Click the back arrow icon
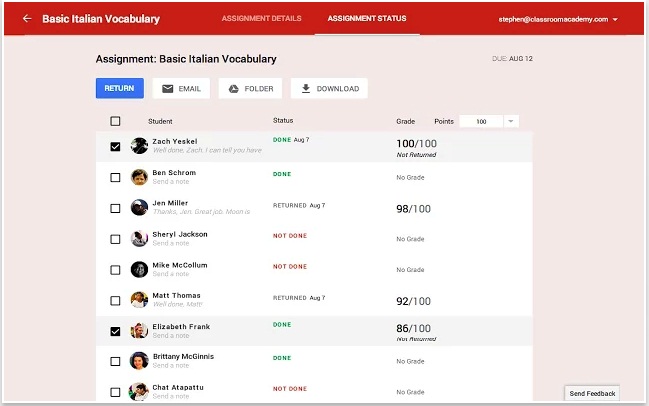Image resolution: width=649 pixels, height=406 pixels. 27,19
